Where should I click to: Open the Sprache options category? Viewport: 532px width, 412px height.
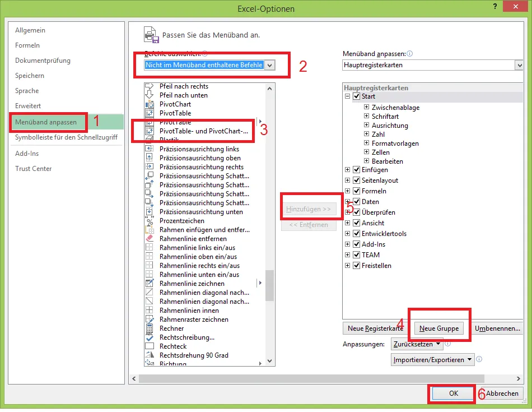pyautogui.click(x=27, y=91)
